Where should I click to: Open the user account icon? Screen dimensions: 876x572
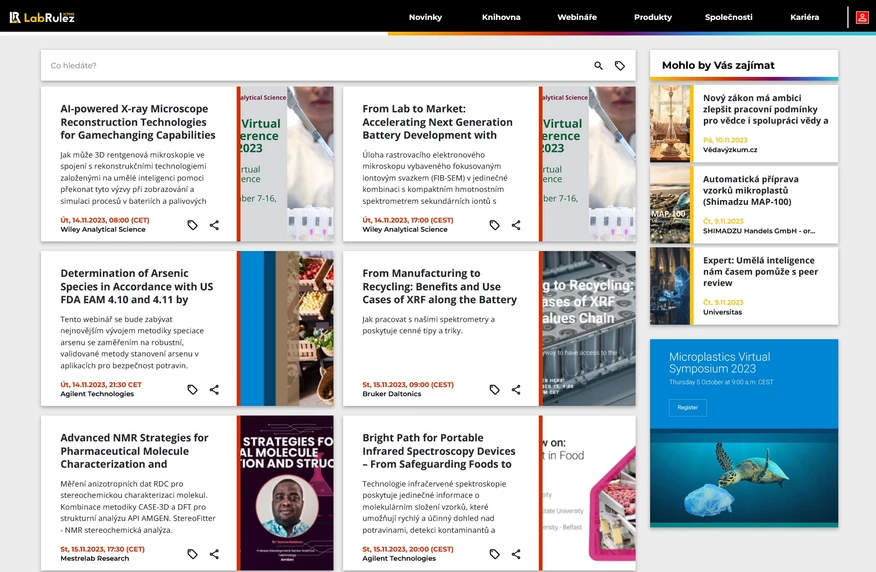point(862,17)
